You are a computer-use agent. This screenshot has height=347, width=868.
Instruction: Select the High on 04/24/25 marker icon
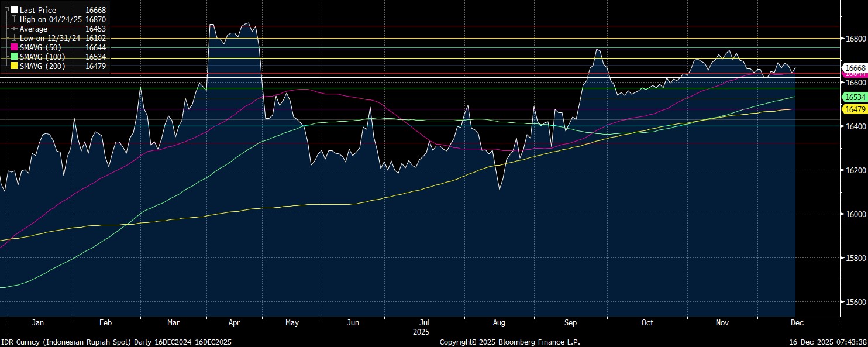coord(14,19)
